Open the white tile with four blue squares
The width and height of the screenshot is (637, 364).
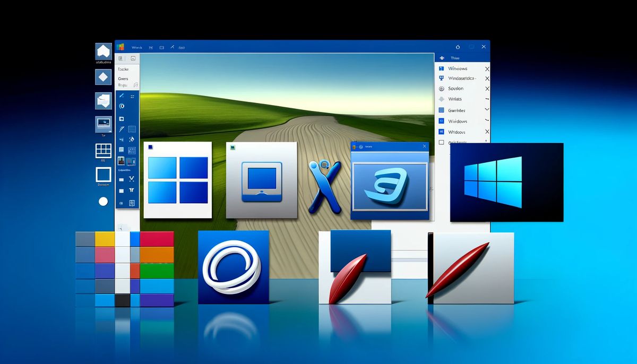click(178, 180)
